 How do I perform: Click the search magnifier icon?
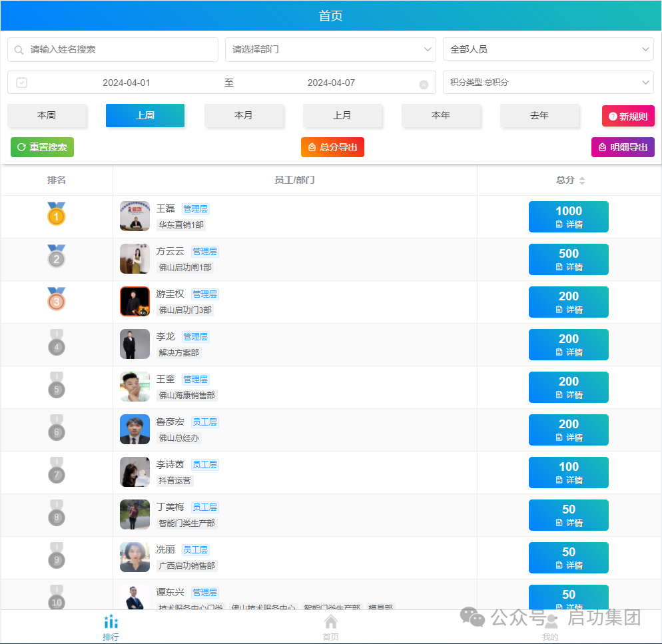point(19,50)
